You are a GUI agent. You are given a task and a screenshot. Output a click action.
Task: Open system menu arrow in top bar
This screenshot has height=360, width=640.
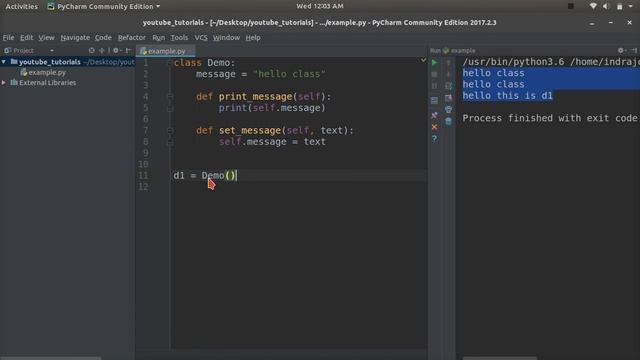tap(630, 6)
